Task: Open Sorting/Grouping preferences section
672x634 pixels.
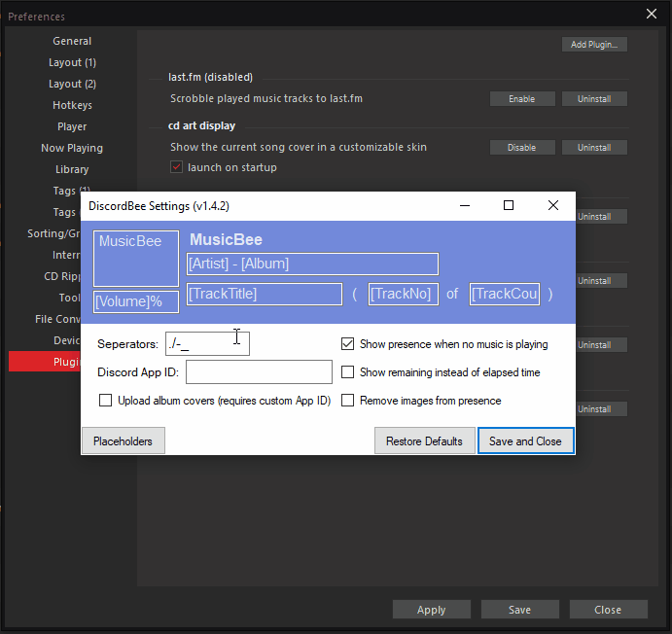Action: coord(53,233)
